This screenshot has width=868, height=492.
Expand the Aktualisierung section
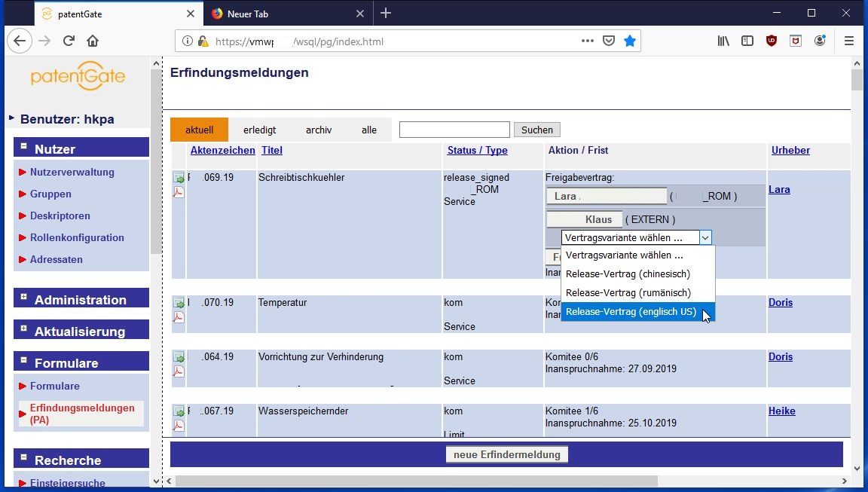(24, 329)
